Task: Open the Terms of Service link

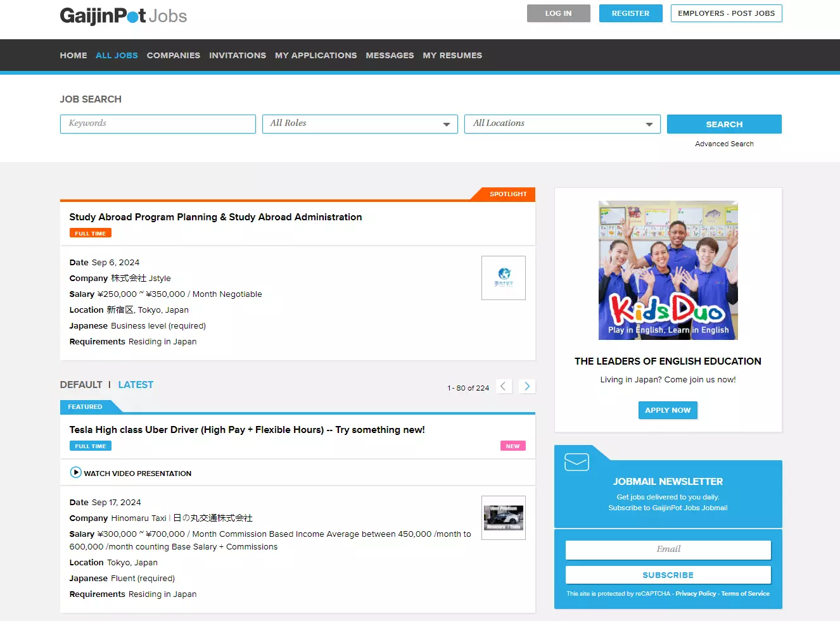Action: [746, 594]
